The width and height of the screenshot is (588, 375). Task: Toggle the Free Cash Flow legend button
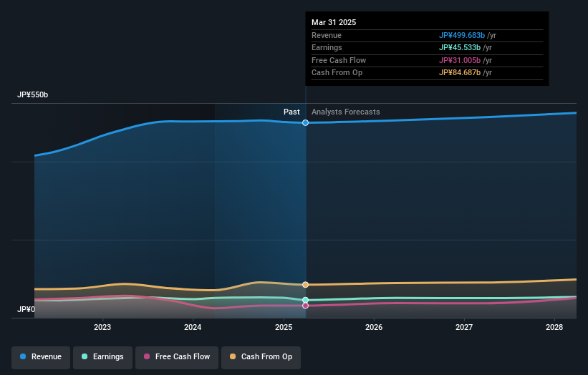pyautogui.click(x=177, y=357)
